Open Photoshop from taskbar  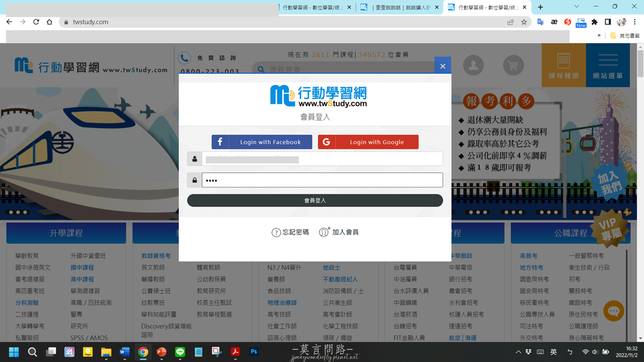[254, 352]
